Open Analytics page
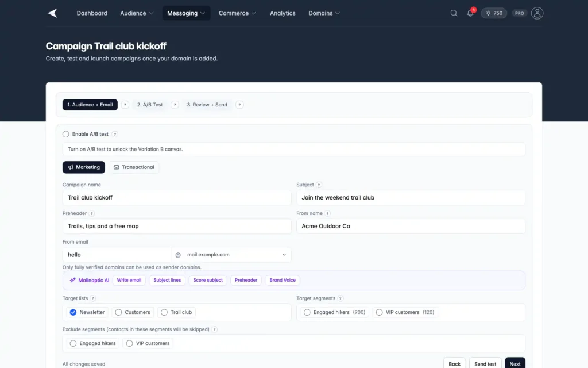This screenshot has height=368, width=588. tap(283, 13)
